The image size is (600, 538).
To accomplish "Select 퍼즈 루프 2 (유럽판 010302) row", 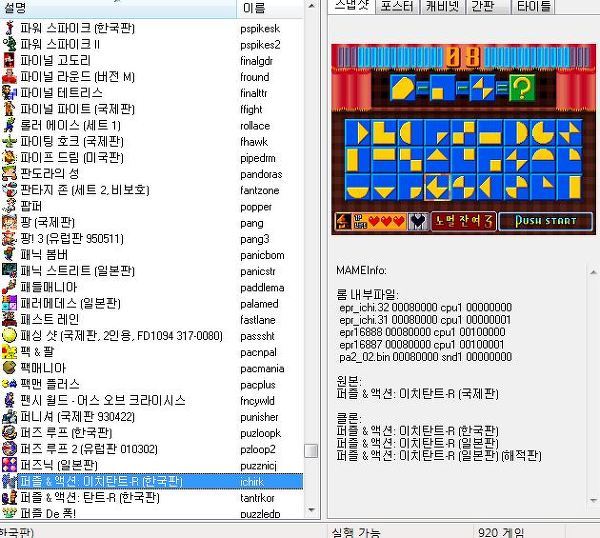I will point(152,448).
